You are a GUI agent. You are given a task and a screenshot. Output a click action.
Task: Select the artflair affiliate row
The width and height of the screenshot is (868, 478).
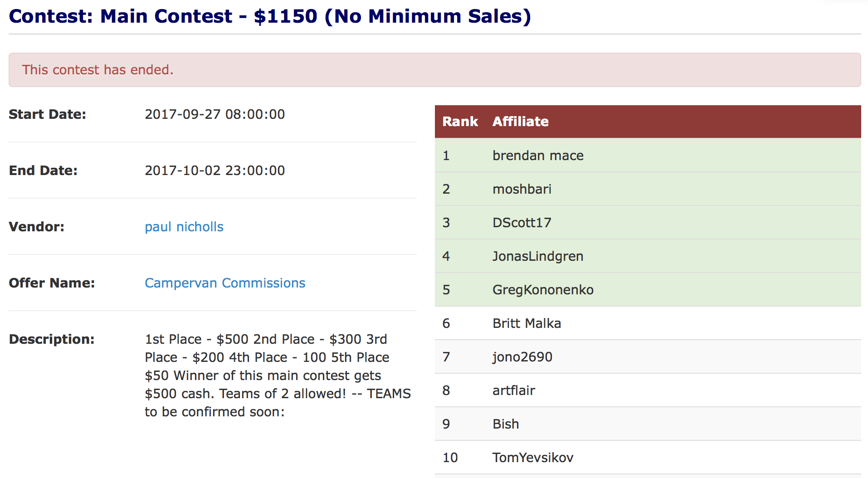point(648,390)
